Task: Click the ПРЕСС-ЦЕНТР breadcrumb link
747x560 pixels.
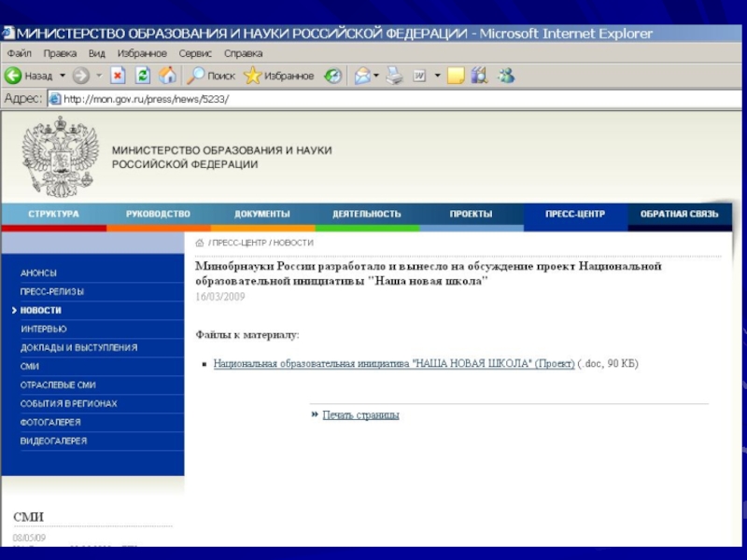Action: pos(239,243)
